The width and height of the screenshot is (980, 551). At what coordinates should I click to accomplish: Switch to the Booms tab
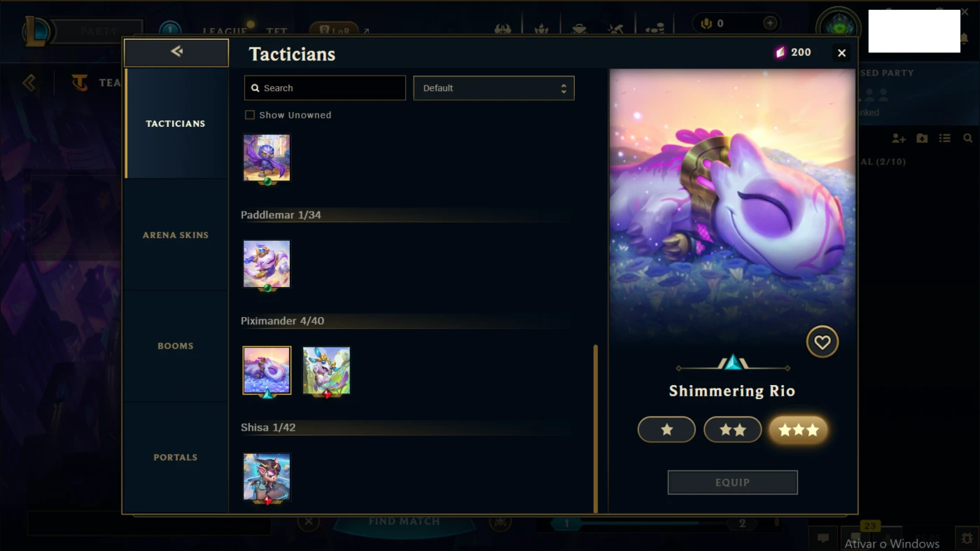[x=176, y=346]
